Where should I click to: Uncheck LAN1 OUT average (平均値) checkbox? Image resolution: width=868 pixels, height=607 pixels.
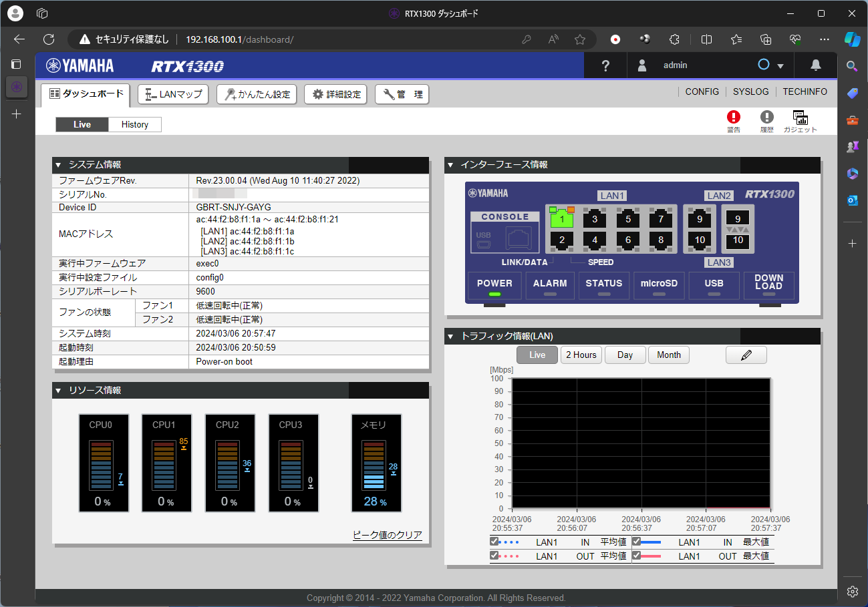(x=494, y=555)
